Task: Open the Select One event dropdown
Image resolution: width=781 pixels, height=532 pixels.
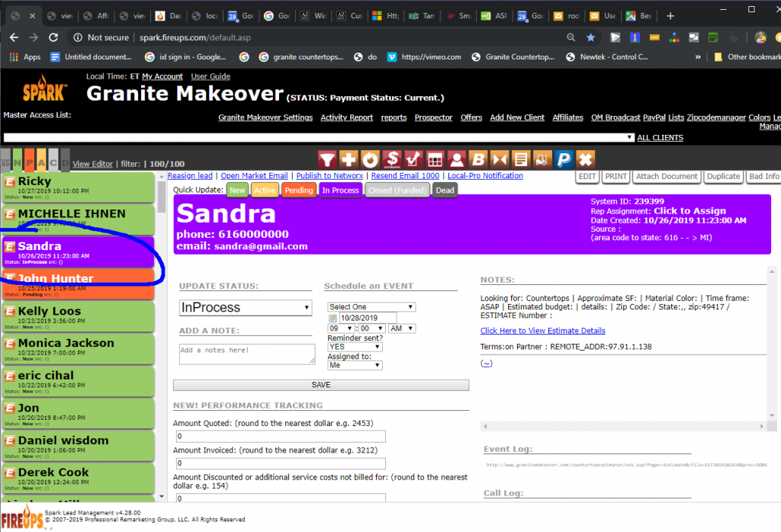Action: click(x=371, y=306)
